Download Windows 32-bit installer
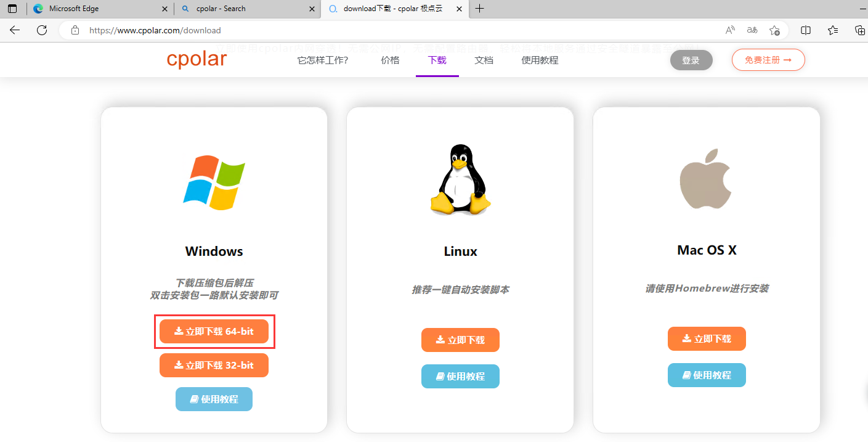868x442 pixels. 214,365
